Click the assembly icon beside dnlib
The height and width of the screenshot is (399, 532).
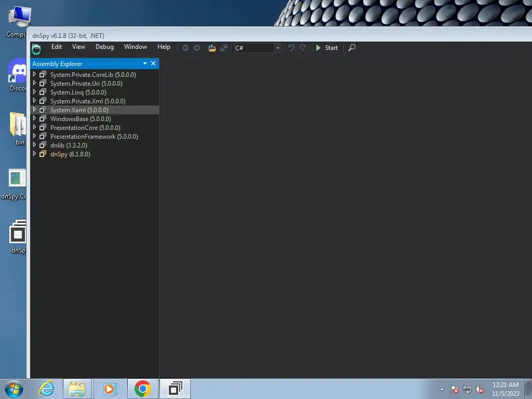43,144
